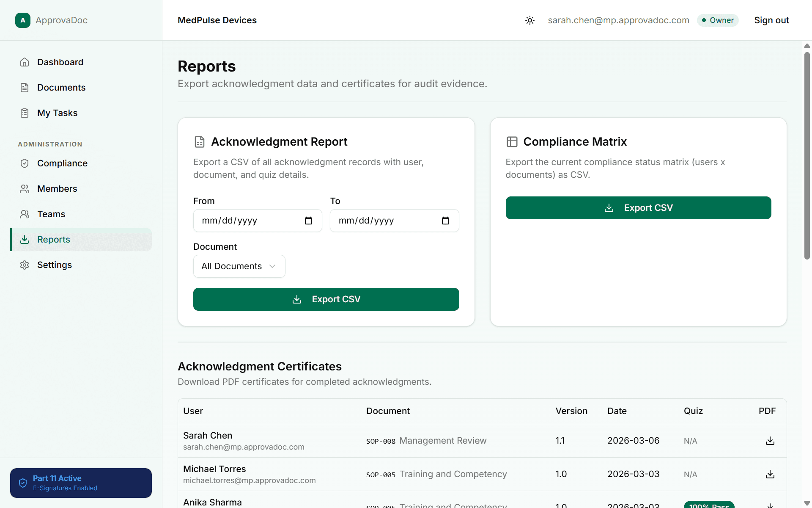
Task: Select the Teams sidebar icon
Action: [x=25, y=214]
